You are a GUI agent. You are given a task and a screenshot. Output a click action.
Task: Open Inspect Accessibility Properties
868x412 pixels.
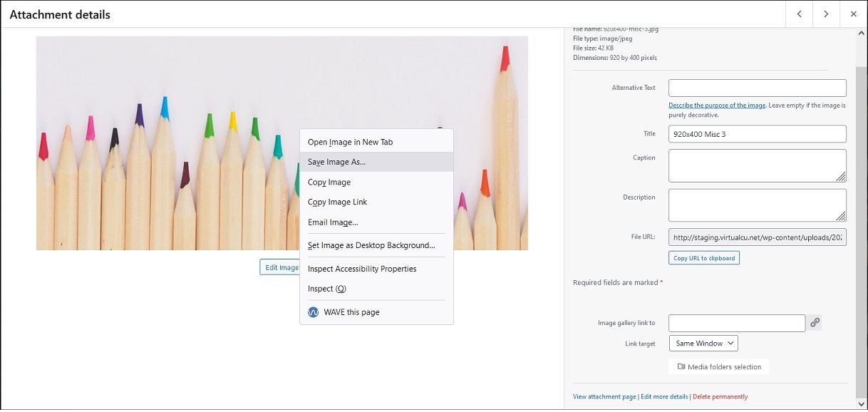[362, 269]
